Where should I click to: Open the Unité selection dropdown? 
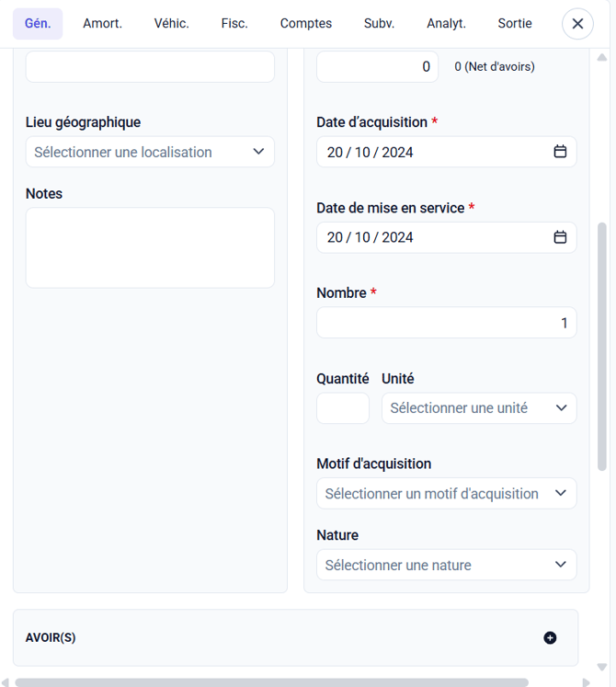click(479, 408)
